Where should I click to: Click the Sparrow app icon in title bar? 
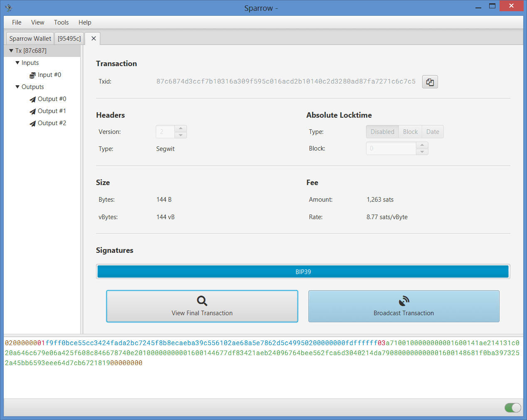click(8, 8)
